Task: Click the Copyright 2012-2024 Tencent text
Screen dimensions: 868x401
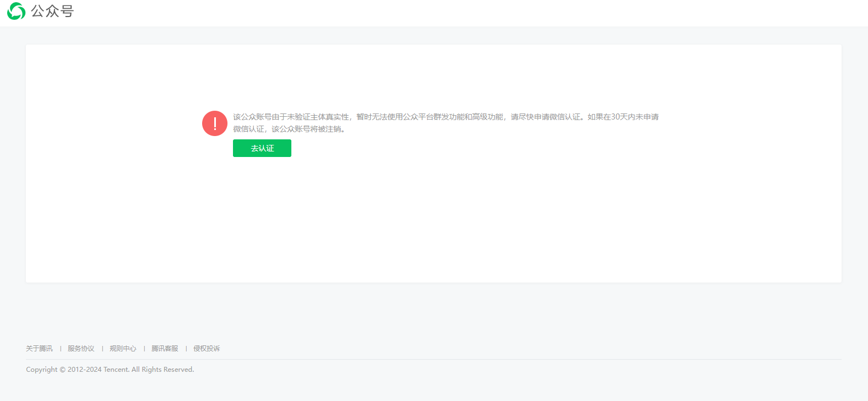Action: [110, 370]
